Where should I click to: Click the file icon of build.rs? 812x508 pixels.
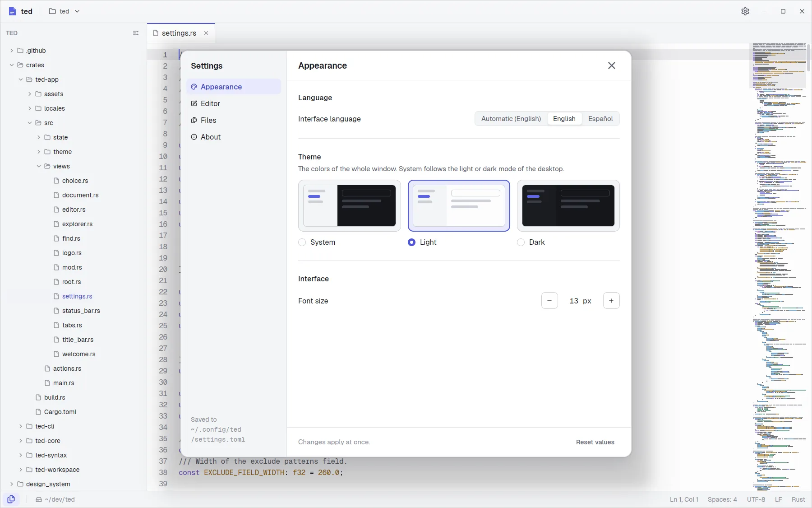38,397
